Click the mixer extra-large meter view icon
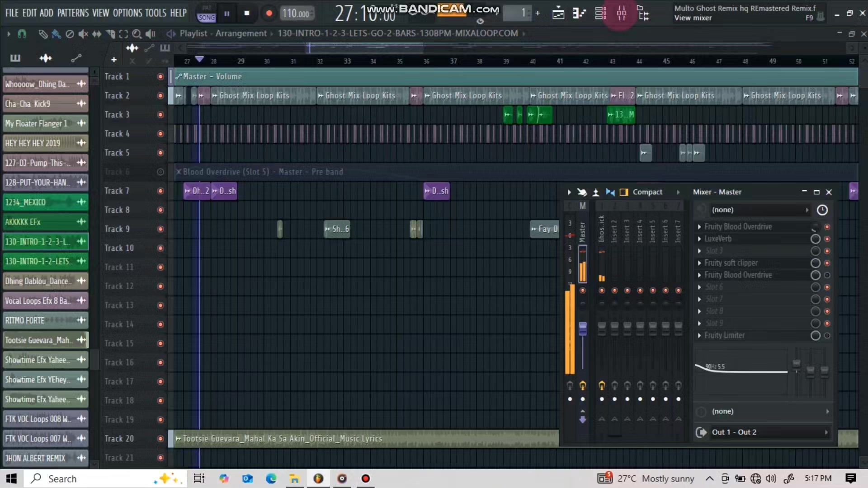Viewport: 868px width, 488px height. (x=624, y=192)
